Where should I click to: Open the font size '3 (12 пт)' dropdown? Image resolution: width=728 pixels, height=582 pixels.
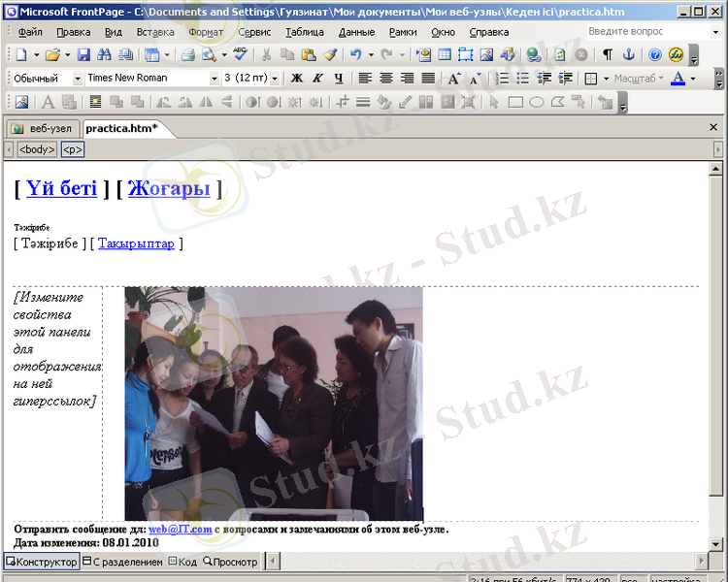point(275,79)
